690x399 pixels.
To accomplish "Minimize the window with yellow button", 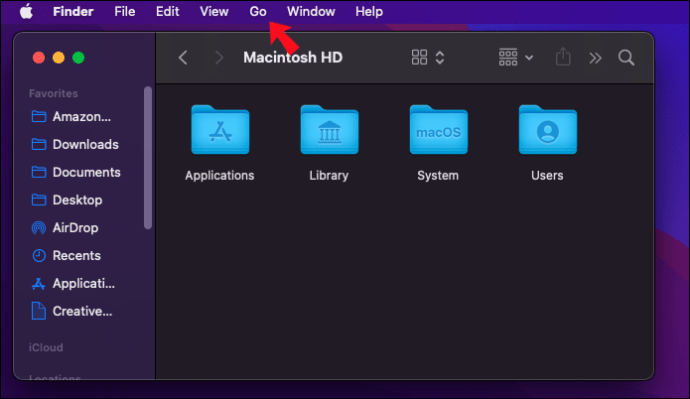I will (x=59, y=58).
